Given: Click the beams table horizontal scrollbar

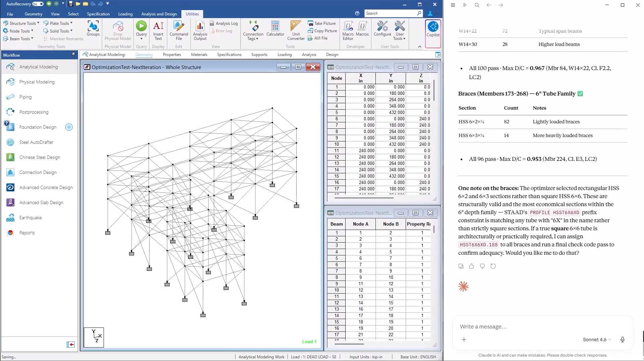Looking at the screenshot, I should (349, 344).
